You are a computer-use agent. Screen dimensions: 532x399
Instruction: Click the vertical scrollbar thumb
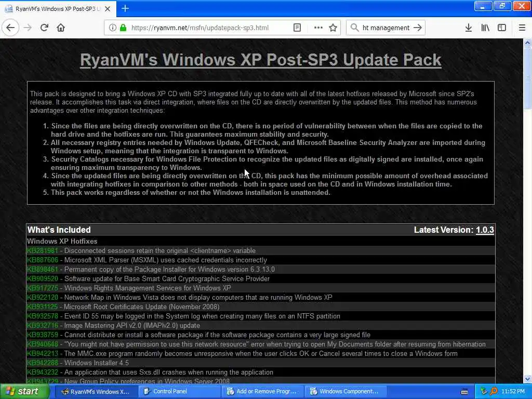tap(527, 78)
